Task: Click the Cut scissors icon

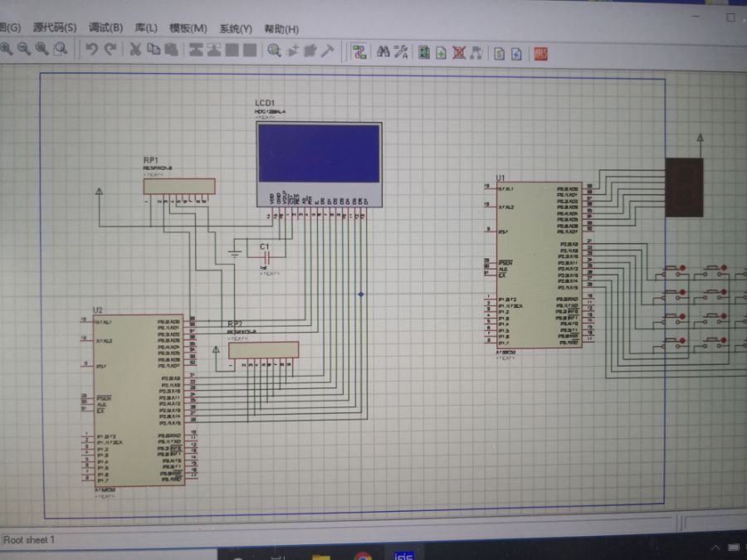Action: [x=134, y=49]
